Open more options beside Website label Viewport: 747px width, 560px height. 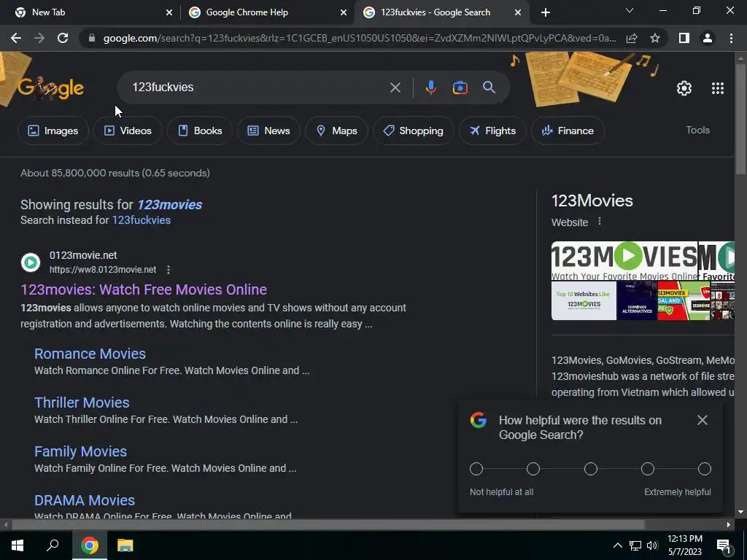(600, 222)
